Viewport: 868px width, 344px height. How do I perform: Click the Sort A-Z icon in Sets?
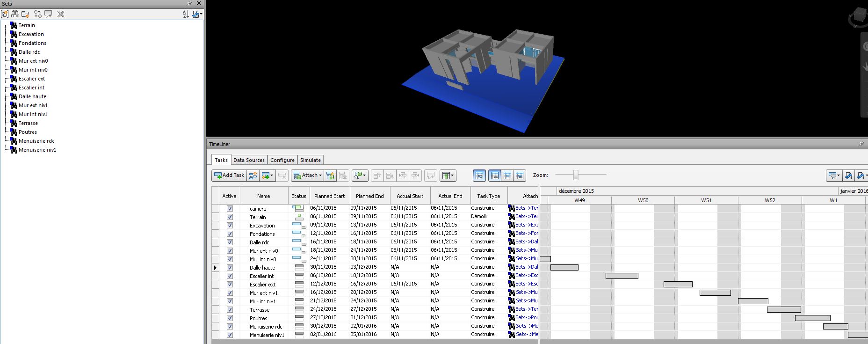[186, 14]
